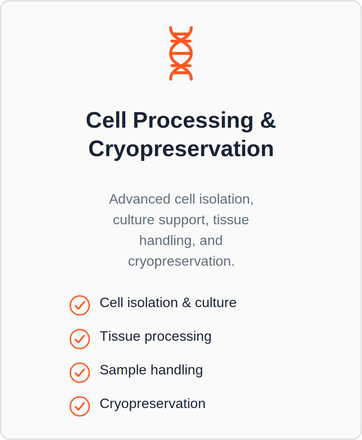Screen dimensions: 362x440
Task: Click checkmark icon beside Tissue processing
Action: 80,339
